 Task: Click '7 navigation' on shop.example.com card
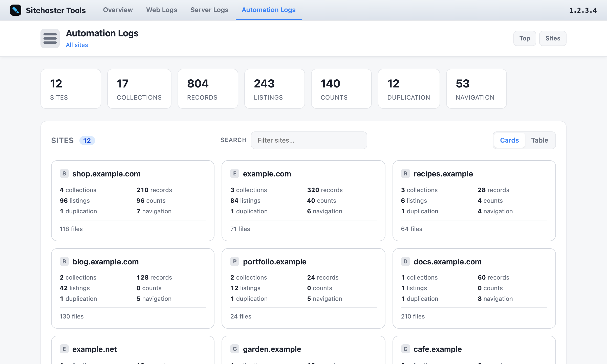(x=154, y=211)
